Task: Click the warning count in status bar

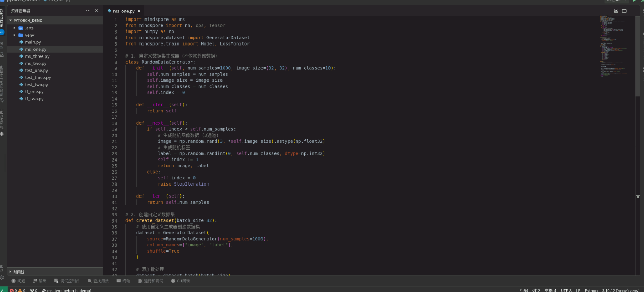Action: (22, 290)
